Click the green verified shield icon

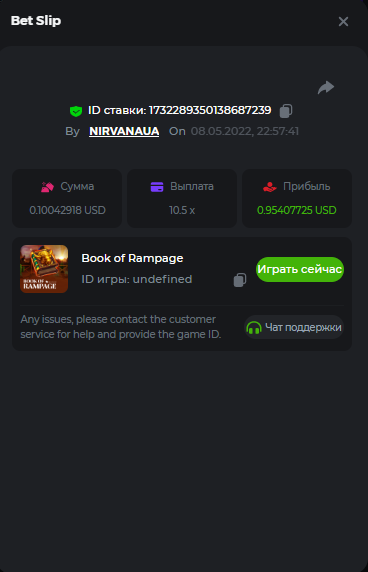point(76,111)
